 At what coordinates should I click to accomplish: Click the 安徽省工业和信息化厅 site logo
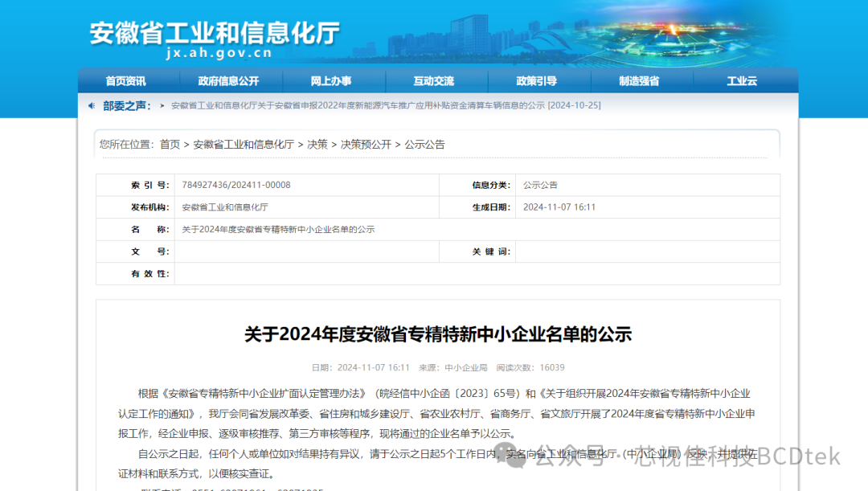pos(215,32)
